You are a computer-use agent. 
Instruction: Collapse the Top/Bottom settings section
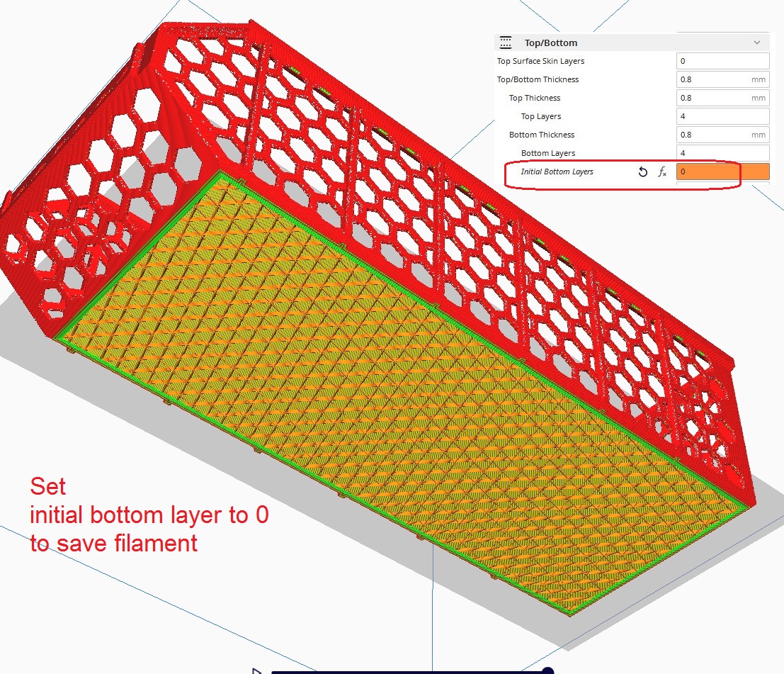click(756, 43)
